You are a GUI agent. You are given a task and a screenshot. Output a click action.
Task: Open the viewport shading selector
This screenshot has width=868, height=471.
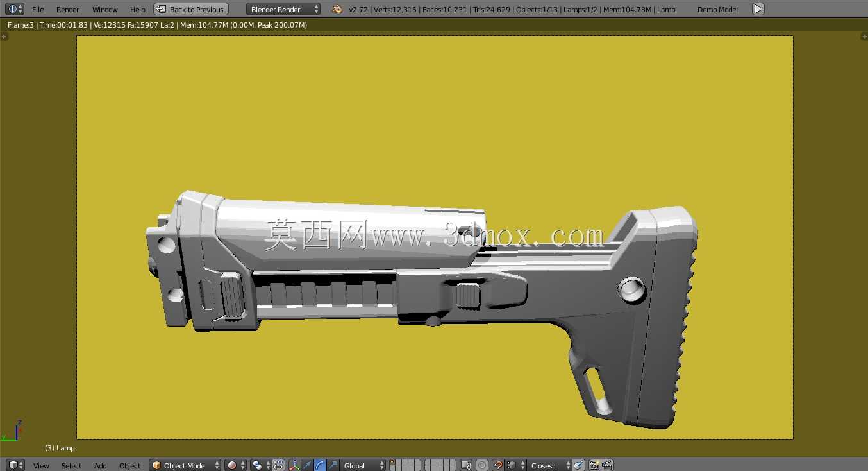coord(236,465)
